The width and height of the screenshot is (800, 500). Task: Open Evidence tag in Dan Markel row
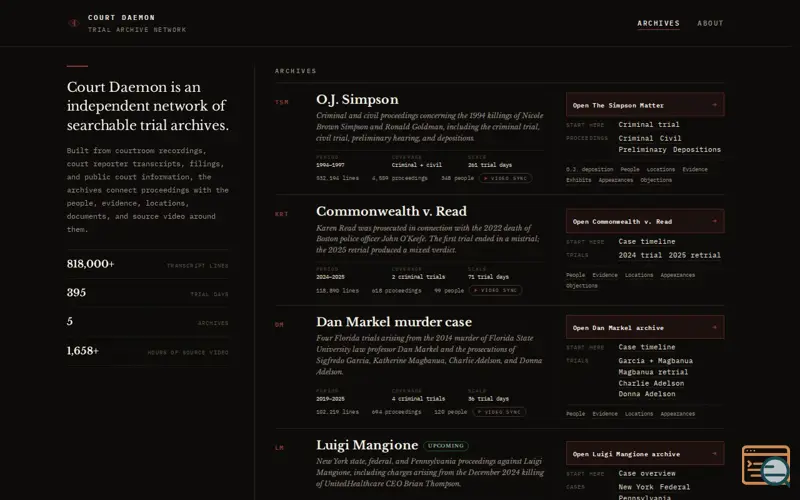[605, 414]
